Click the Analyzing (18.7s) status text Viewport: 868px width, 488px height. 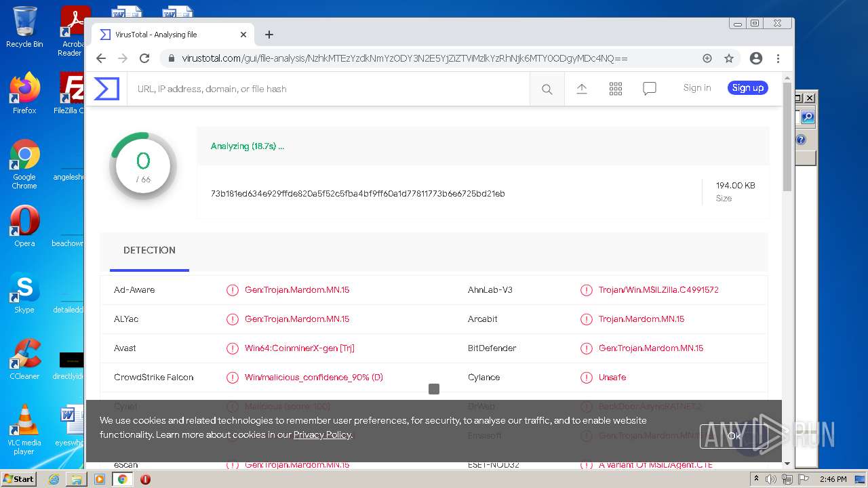248,146
